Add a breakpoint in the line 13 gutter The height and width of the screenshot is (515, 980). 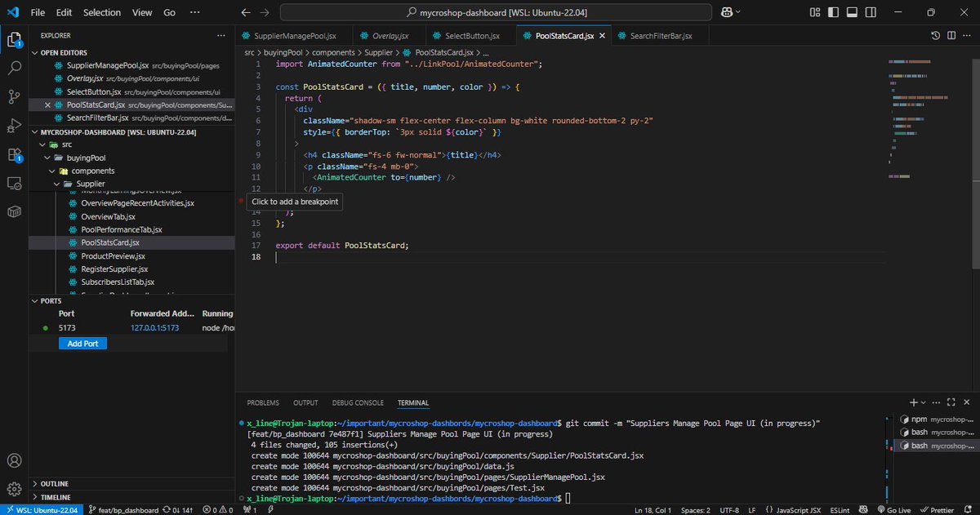coord(242,201)
